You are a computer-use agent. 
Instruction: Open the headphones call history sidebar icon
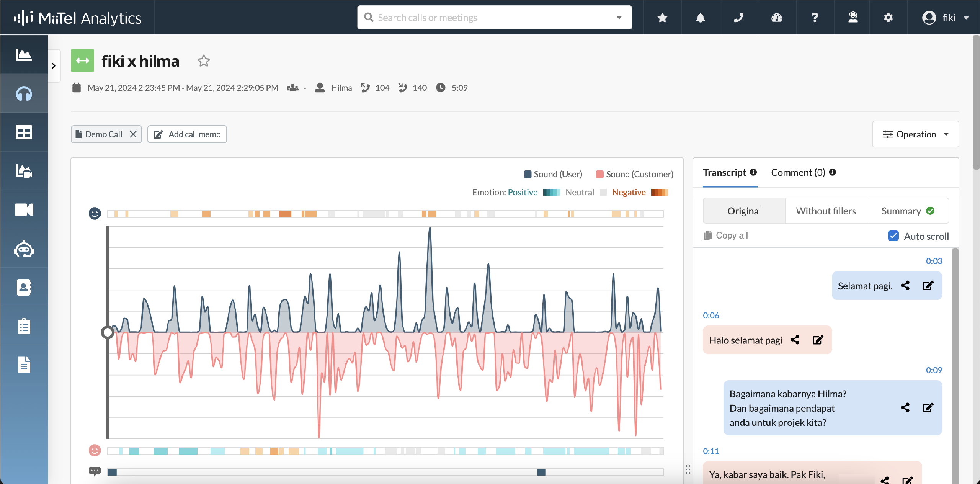24,93
